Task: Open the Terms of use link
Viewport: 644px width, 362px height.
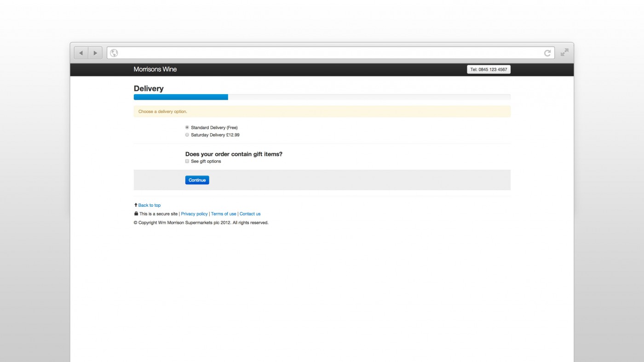Action: point(224,214)
